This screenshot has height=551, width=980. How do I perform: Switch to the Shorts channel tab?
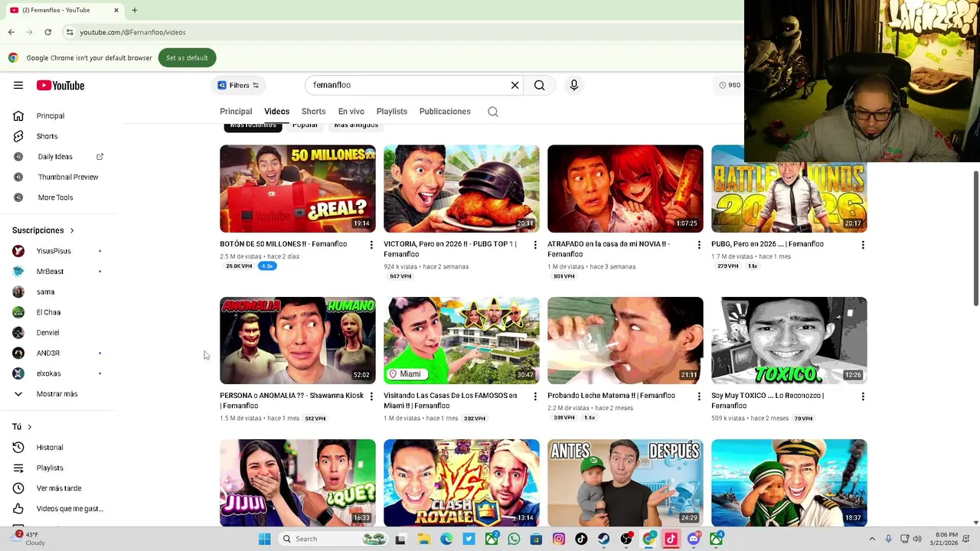[x=313, y=112]
